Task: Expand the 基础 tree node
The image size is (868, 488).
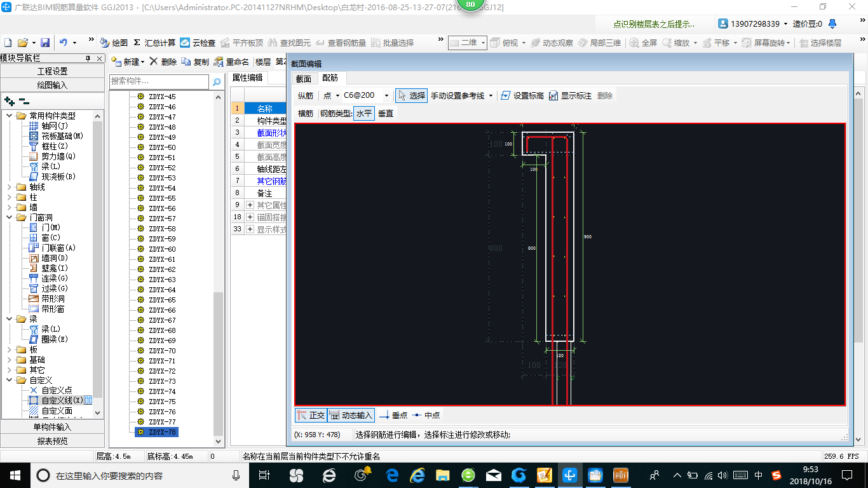Action: pyautogui.click(x=9, y=360)
